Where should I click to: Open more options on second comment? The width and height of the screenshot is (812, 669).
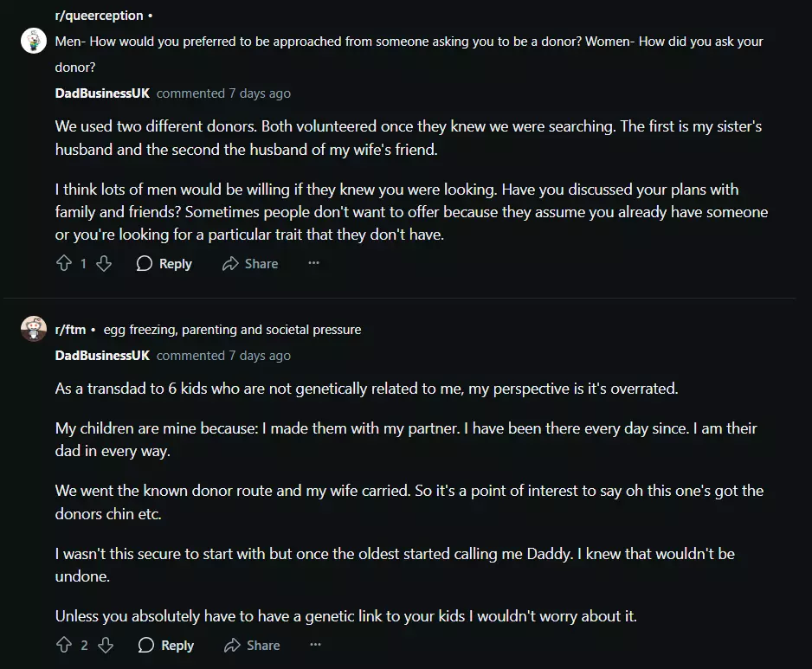click(x=315, y=645)
